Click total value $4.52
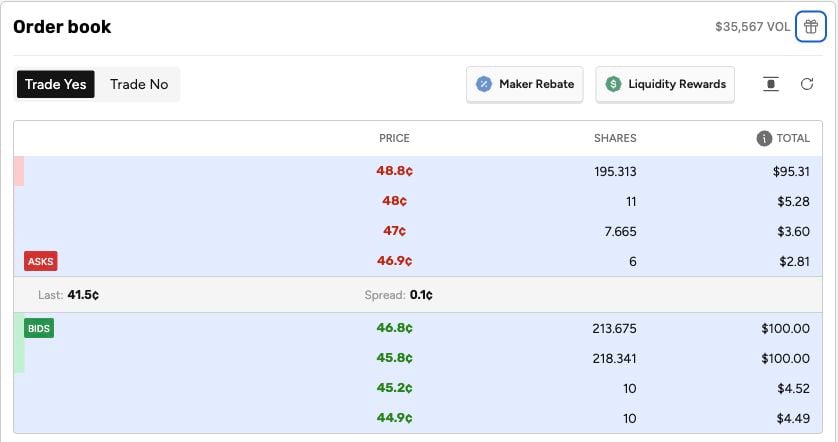The width and height of the screenshot is (838, 442). (x=793, y=388)
